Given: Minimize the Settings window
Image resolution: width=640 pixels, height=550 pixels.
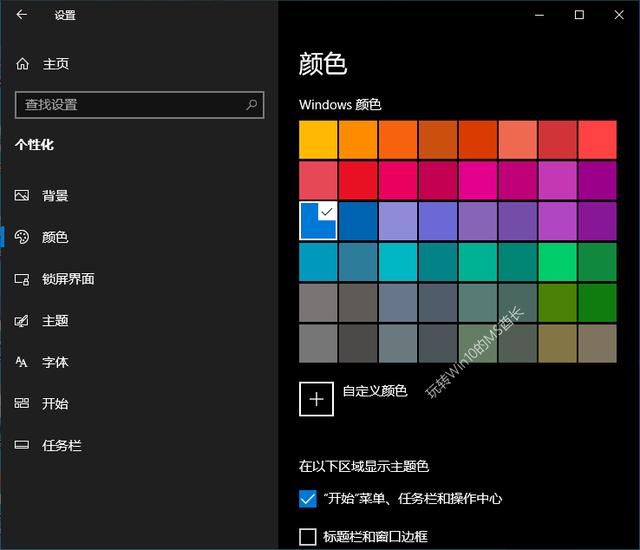Looking at the screenshot, I should (x=540, y=15).
